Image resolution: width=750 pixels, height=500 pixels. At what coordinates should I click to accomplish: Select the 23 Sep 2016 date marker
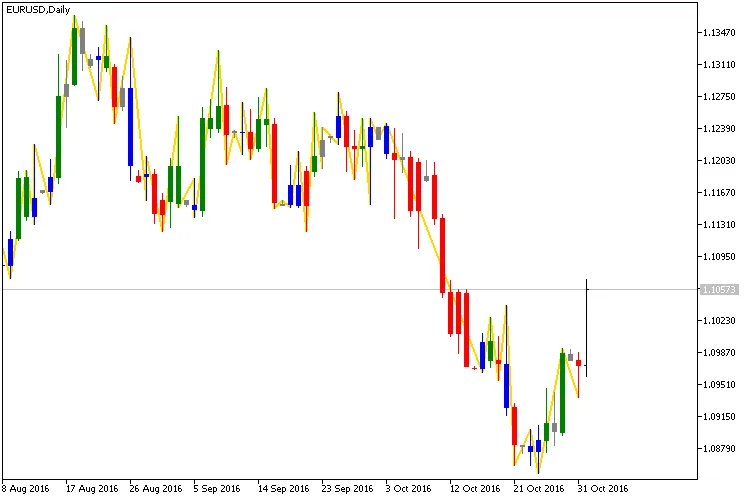pyautogui.click(x=346, y=489)
